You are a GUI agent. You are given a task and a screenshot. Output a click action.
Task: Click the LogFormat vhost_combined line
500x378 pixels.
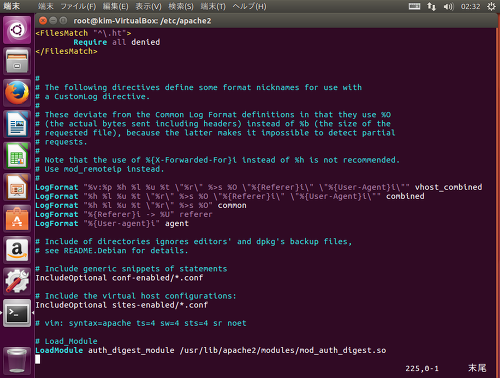pyautogui.click(x=259, y=187)
